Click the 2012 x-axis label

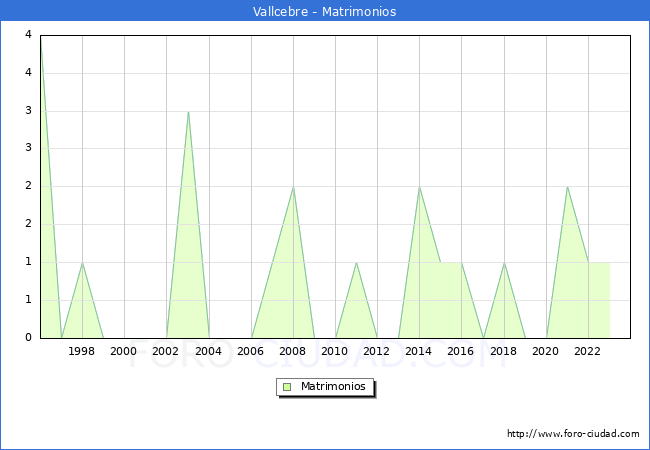coord(376,351)
